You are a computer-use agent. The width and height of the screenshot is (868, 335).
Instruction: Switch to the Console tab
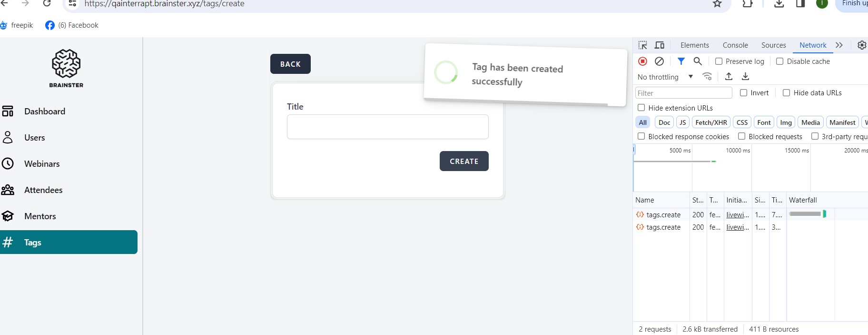tap(735, 45)
